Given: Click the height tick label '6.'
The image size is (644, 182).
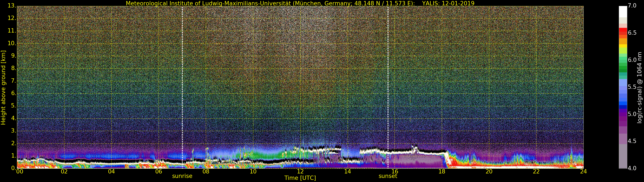Looking at the screenshot, I should (14, 93).
